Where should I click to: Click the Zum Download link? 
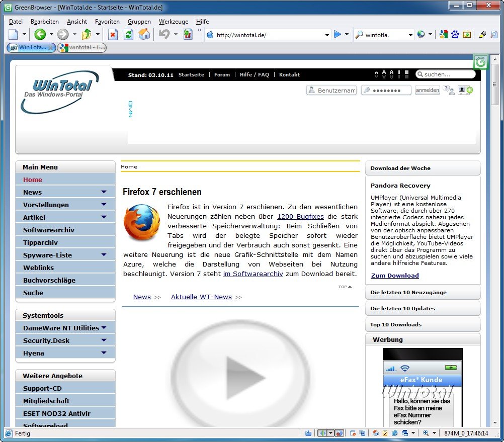coord(395,276)
